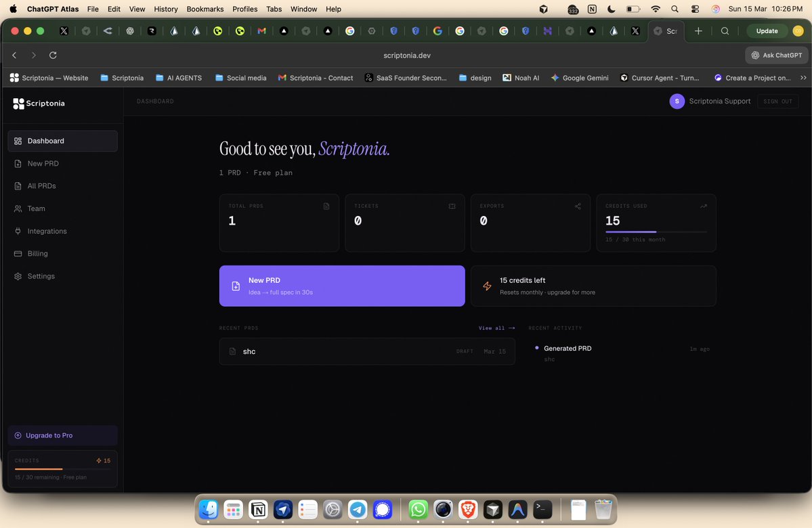Image resolution: width=812 pixels, height=528 pixels.
Task: Toggle Focus mode via moon icon in menu bar
Action: [611, 9]
